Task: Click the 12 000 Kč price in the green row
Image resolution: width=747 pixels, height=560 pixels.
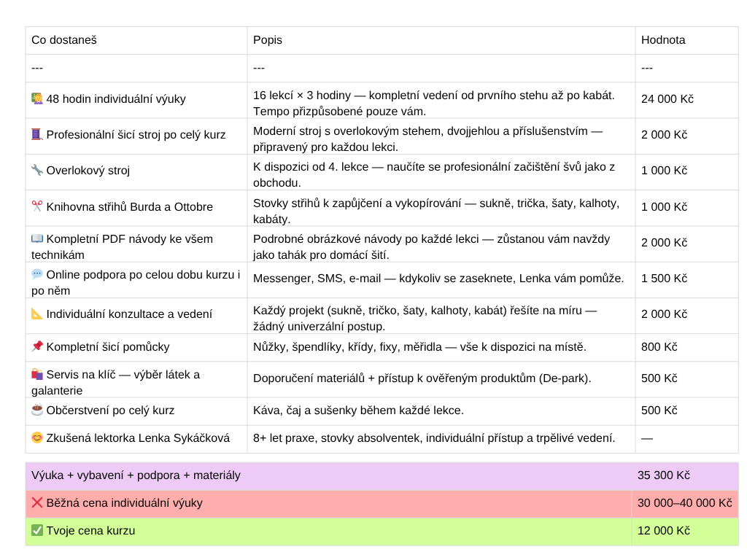Action: coord(664,531)
